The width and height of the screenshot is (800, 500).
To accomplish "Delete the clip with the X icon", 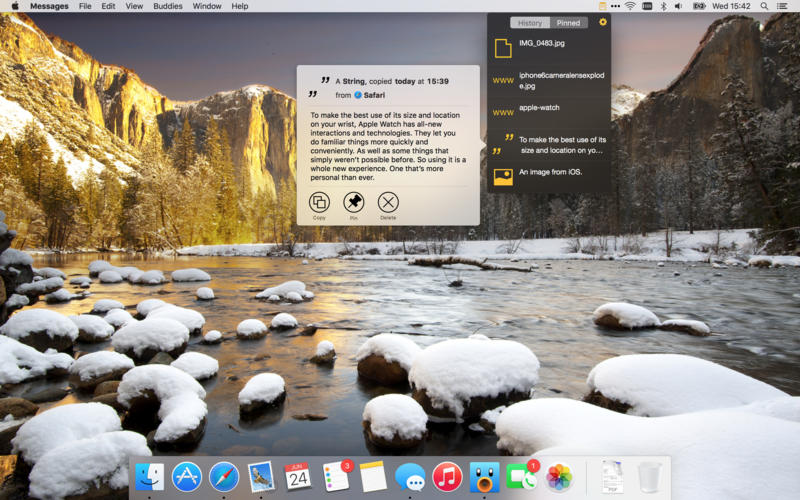I will pos(388,202).
